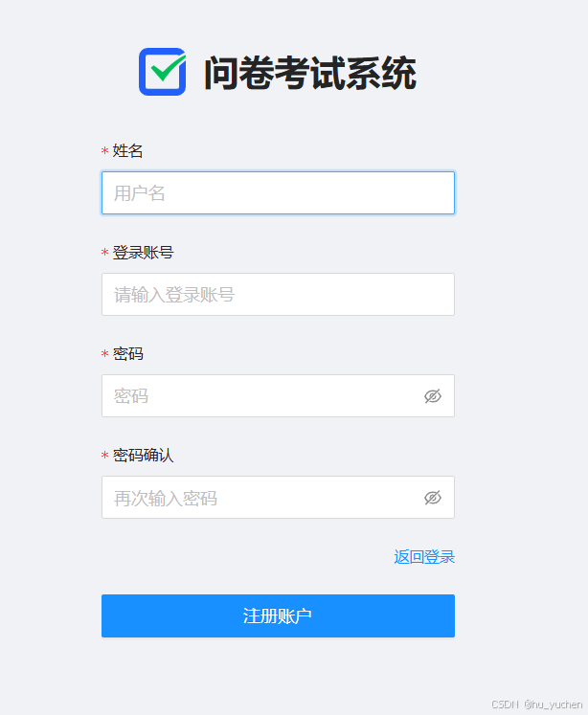This screenshot has width=588, height=715.
Task: Click the 登录账号 field label
Action: tap(144, 252)
